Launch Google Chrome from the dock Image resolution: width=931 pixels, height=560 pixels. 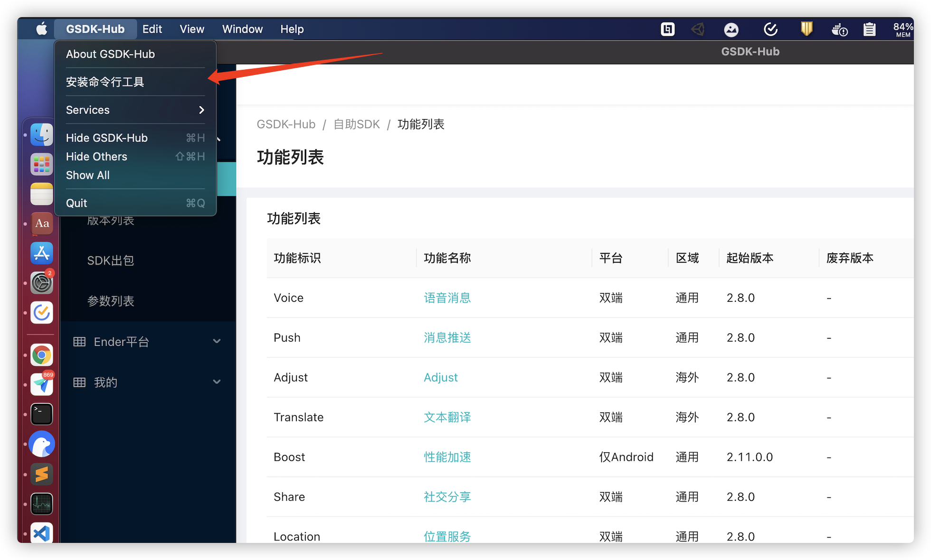(x=42, y=355)
